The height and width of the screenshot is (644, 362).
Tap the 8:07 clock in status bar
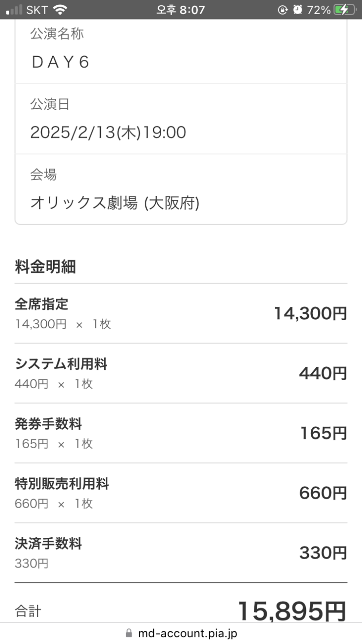pos(181,10)
